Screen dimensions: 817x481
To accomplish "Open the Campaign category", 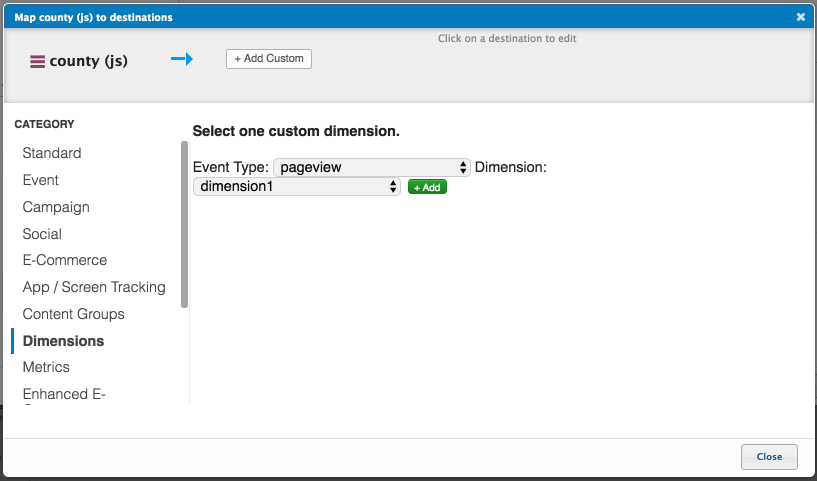I will (x=56, y=207).
